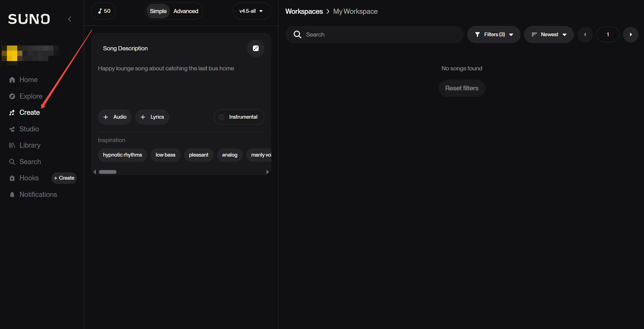
Task: Open the Newest sort dropdown
Action: click(x=549, y=34)
